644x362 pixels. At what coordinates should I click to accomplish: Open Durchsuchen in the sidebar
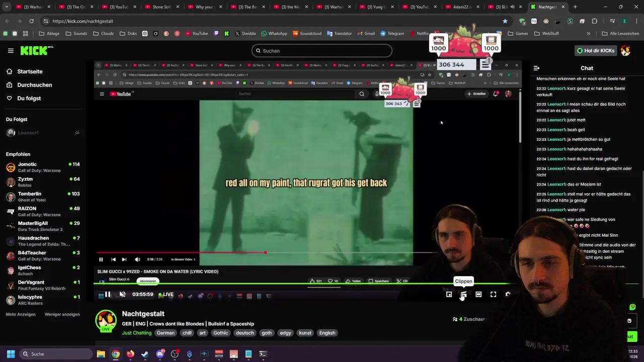coord(34,85)
